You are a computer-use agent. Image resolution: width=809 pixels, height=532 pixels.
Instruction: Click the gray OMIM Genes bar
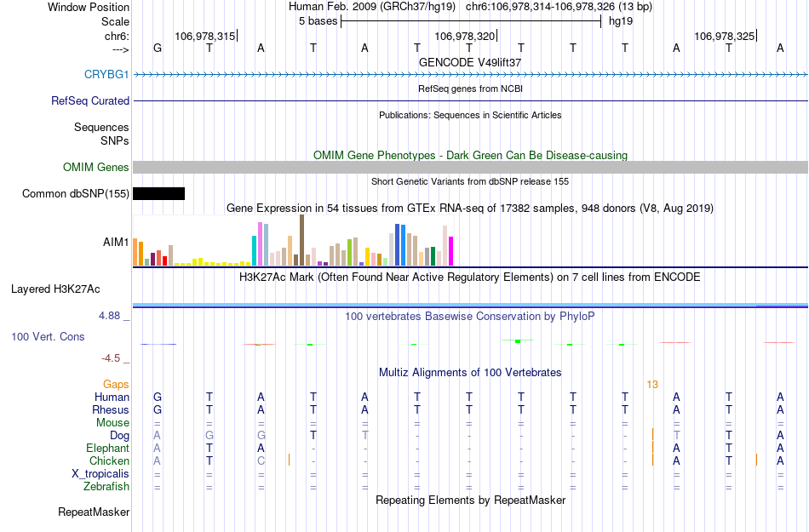point(470,167)
